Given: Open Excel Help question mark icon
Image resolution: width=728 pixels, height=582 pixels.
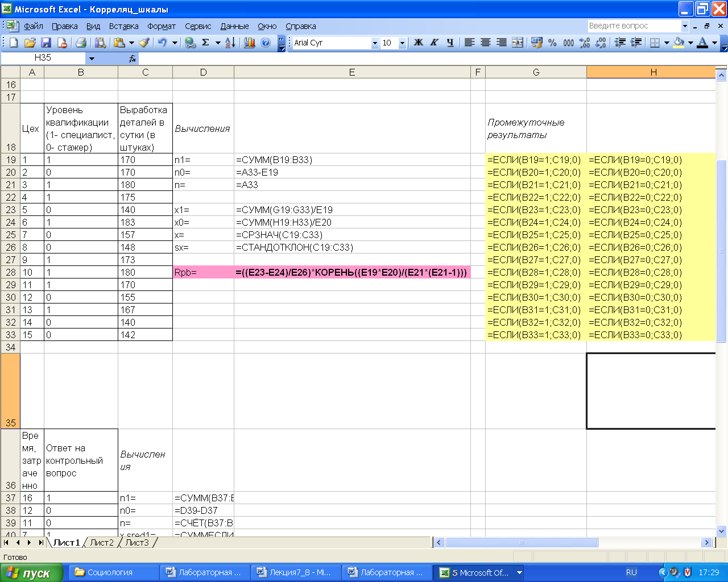Looking at the screenshot, I should coord(266,43).
